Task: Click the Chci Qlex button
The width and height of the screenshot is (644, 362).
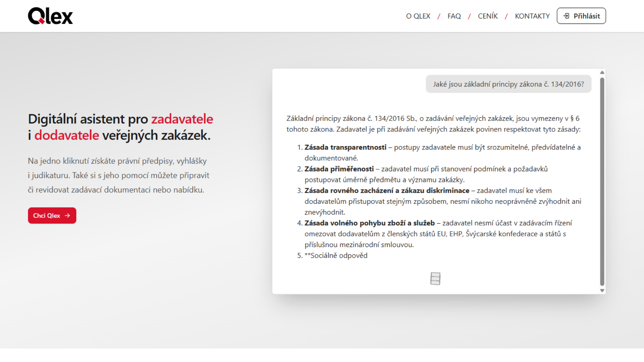Action: pos(52,216)
